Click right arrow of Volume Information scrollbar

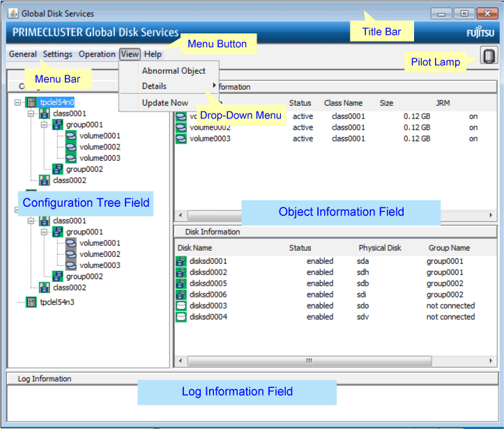click(491, 215)
